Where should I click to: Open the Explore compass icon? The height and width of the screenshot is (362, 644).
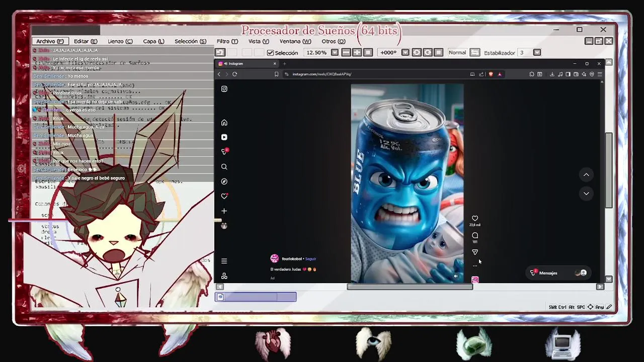click(x=224, y=182)
